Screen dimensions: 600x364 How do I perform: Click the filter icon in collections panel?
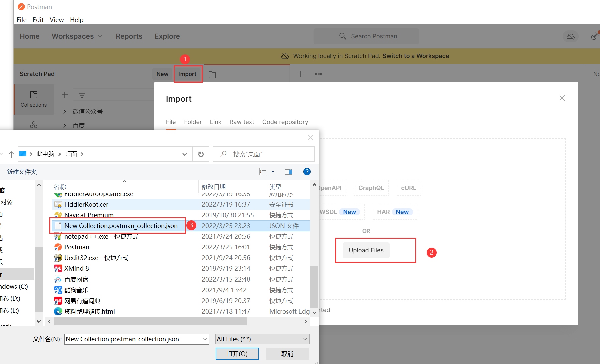pyautogui.click(x=82, y=95)
